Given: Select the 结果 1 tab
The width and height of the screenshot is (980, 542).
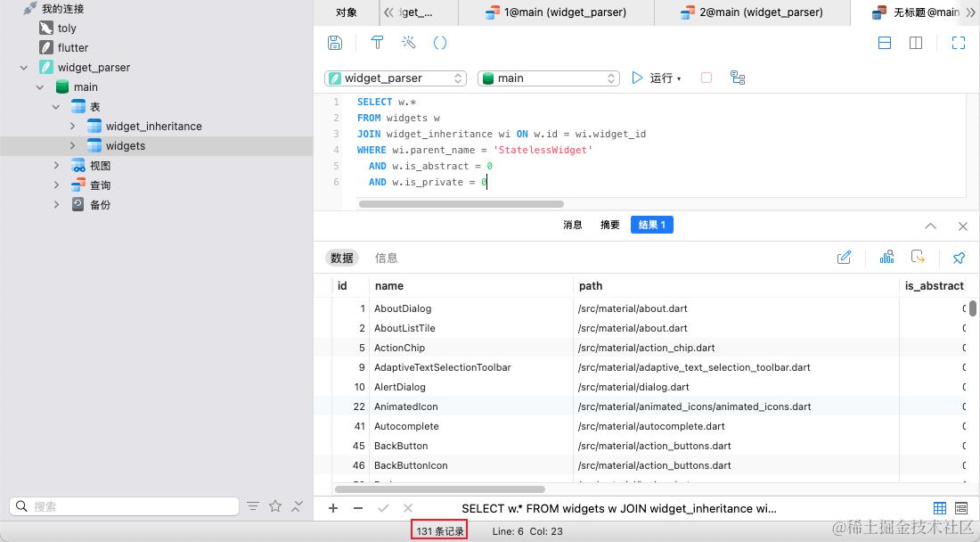Looking at the screenshot, I should (652, 225).
